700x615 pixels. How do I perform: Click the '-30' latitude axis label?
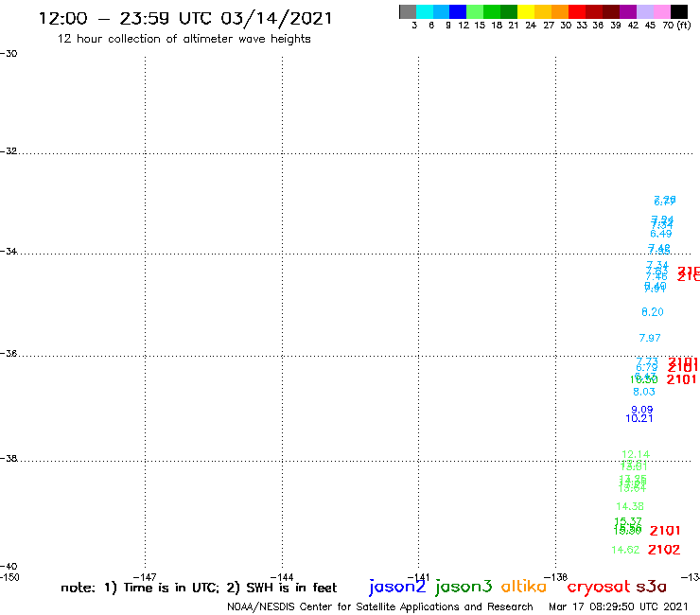[x=9, y=54]
